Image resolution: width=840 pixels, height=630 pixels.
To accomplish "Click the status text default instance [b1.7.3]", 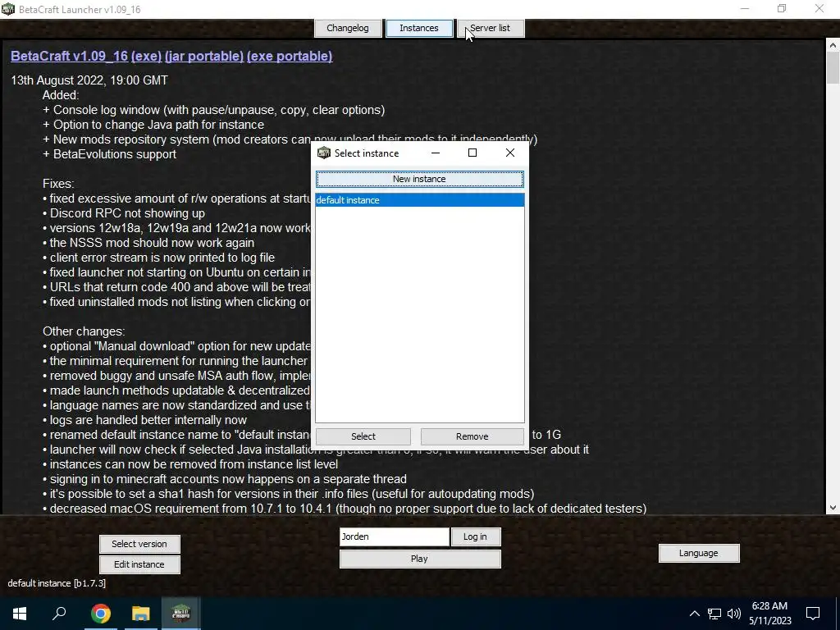I will 57,583.
